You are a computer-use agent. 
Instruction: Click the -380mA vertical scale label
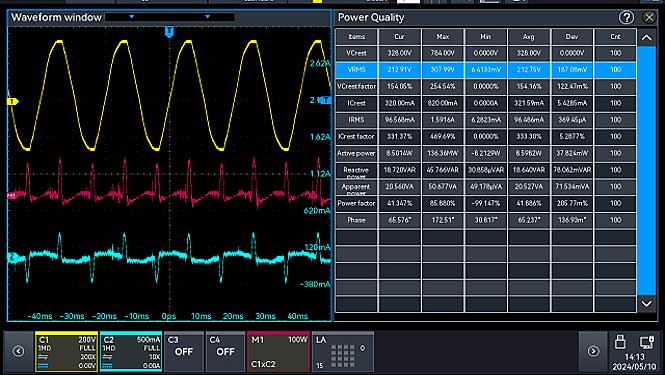315,284
